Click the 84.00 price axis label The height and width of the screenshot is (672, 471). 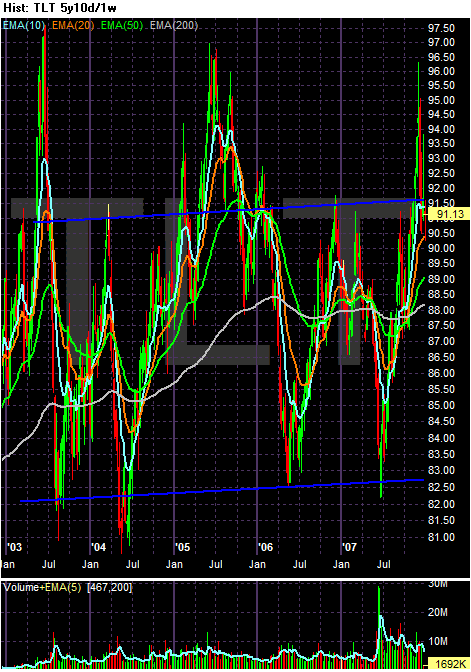coord(441,438)
